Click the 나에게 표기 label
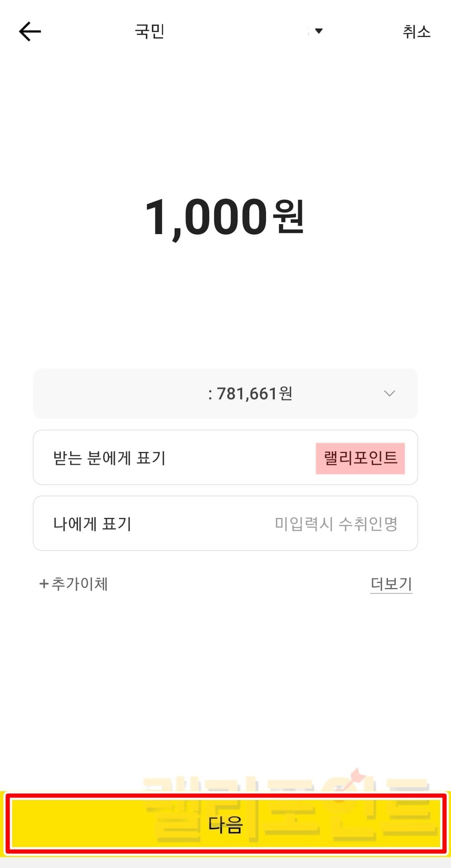The height and width of the screenshot is (868, 451). [x=92, y=524]
